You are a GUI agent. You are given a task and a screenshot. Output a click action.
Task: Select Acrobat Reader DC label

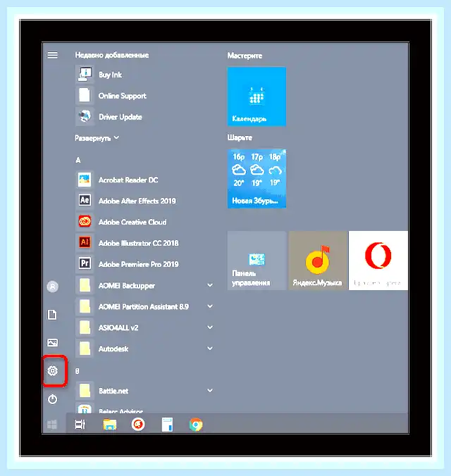(x=128, y=180)
